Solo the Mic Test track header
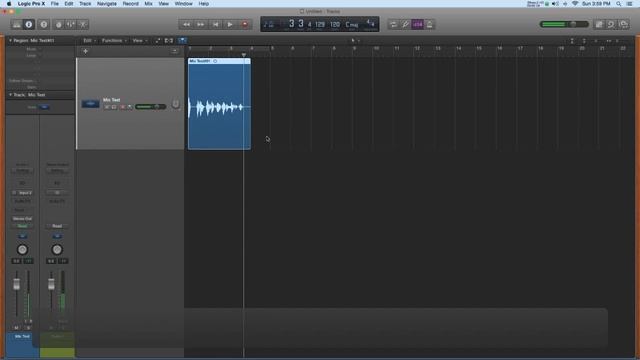Image resolution: width=640 pixels, height=360 pixels. [x=114, y=107]
